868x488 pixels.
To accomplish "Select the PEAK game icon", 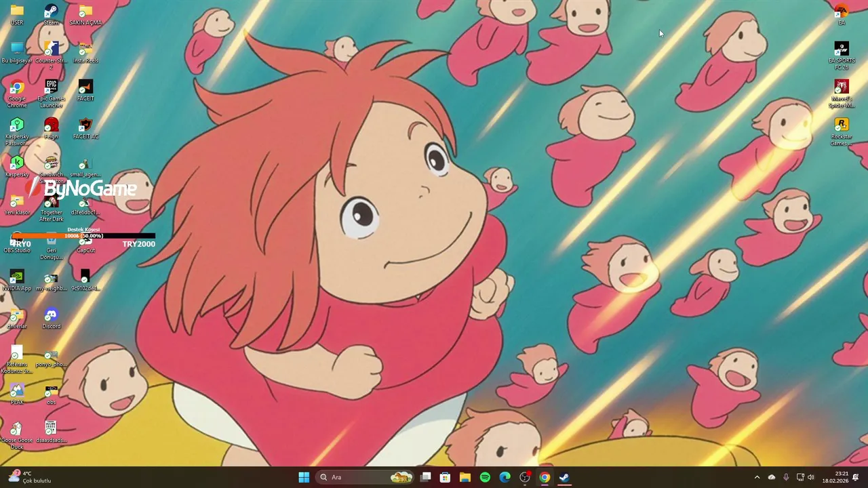I will pos(17,394).
